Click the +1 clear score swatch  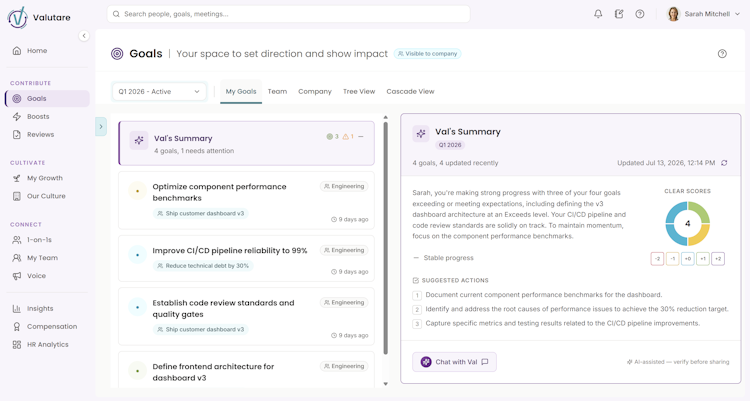tap(703, 259)
